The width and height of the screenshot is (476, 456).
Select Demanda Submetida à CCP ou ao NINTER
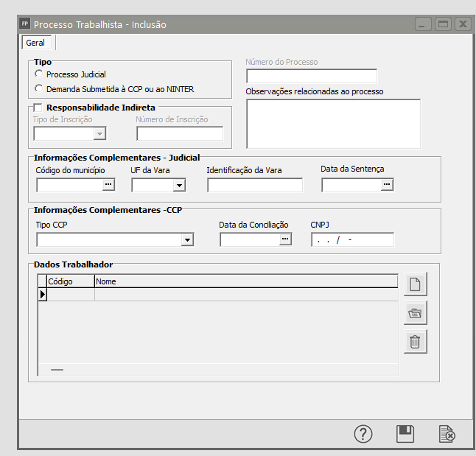tap(39, 89)
